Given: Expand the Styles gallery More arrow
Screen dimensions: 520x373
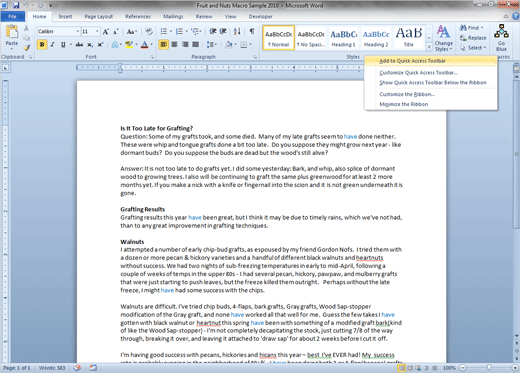Looking at the screenshot, I should [x=429, y=47].
